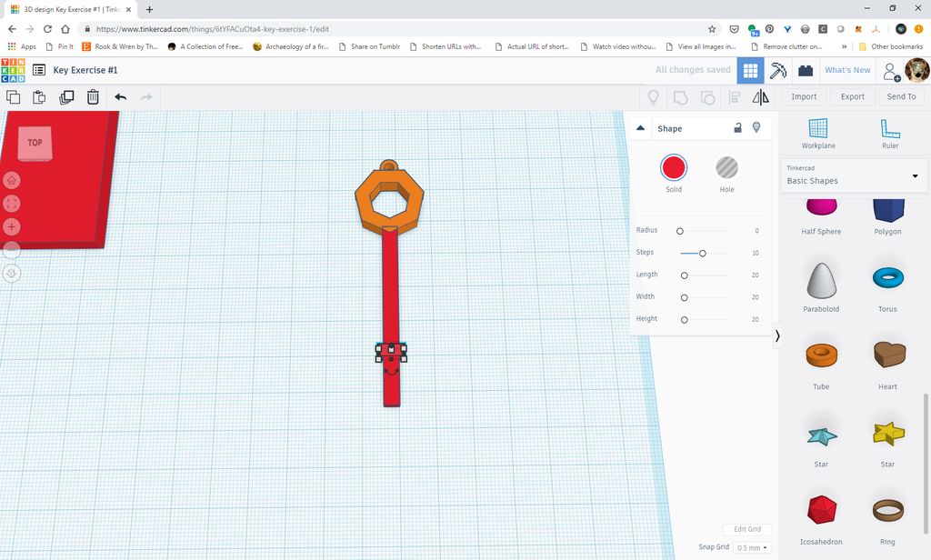Toggle the lock editing padlock

click(737, 127)
